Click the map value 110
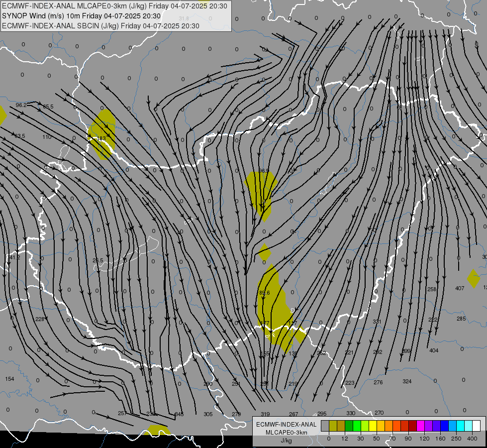Screen dimensions: 487x448 47,137
